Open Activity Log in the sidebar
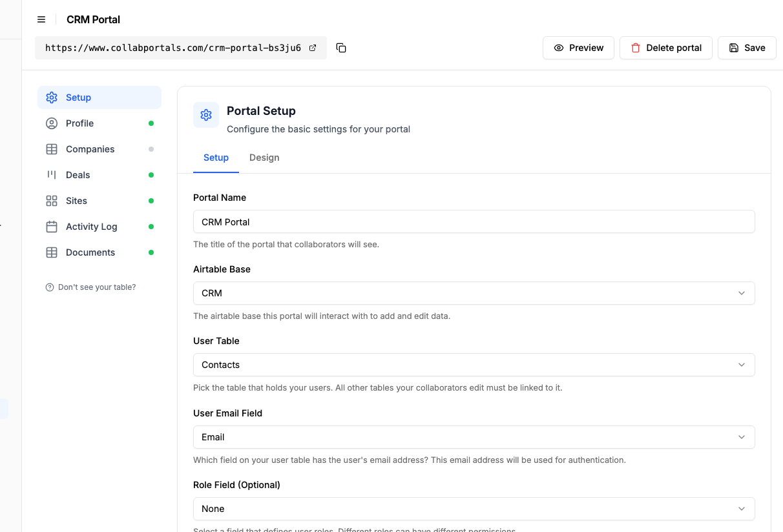This screenshot has width=783, height=532. click(x=99, y=227)
